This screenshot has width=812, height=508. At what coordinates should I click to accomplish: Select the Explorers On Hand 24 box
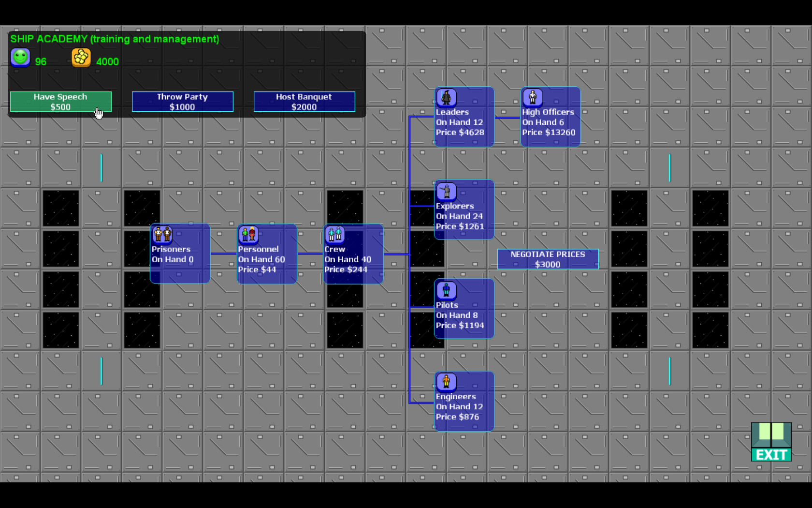[x=464, y=209]
